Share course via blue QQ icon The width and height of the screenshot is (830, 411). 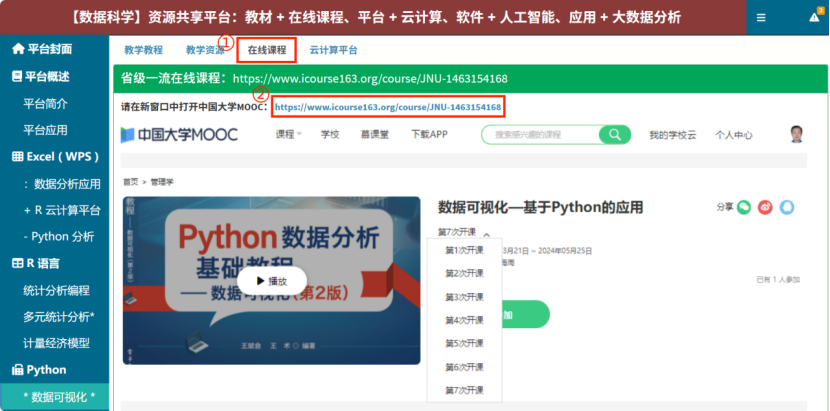pyautogui.click(x=787, y=207)
